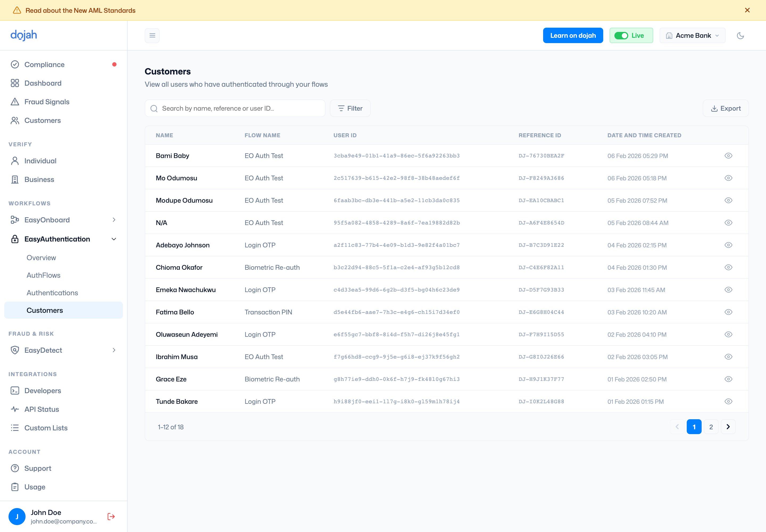
Task: Click Transaction PIN flow name cell
Action: click(268, 312)
